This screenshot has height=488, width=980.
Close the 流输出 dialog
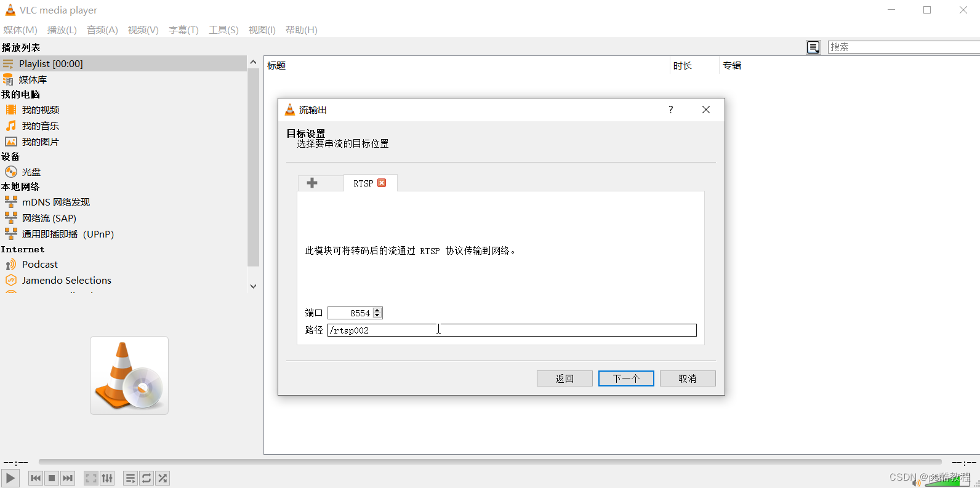pyautogui.click(x=706, y=110)
